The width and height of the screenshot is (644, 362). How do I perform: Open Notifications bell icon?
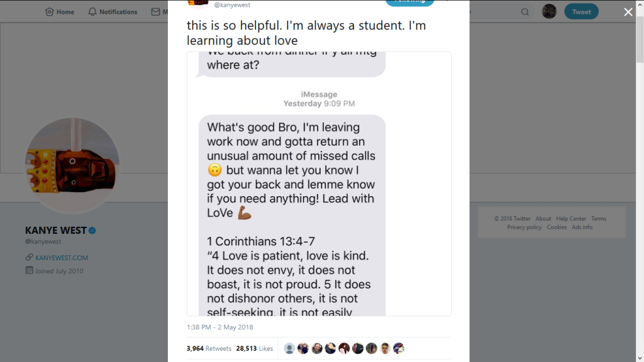tap(92, 12)
